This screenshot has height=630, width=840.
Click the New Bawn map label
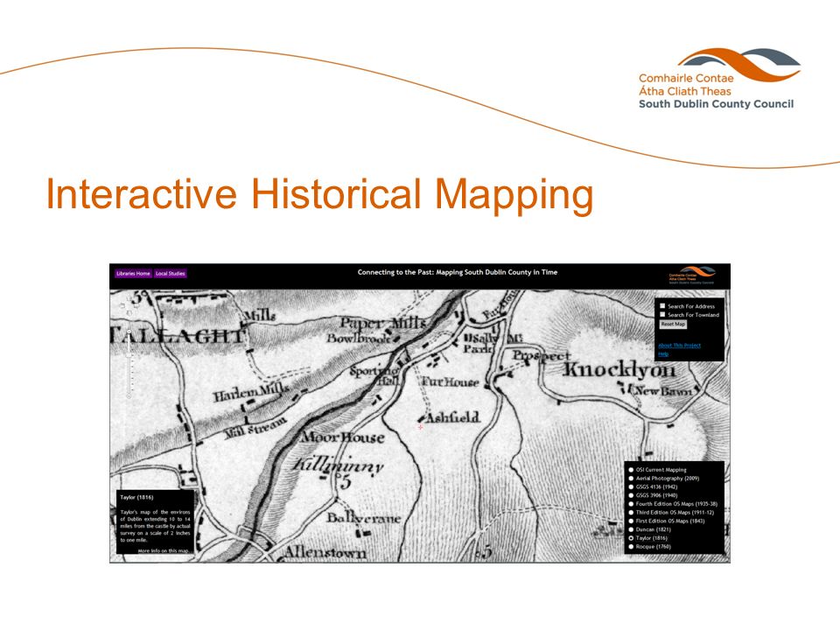tap(663, 390)
